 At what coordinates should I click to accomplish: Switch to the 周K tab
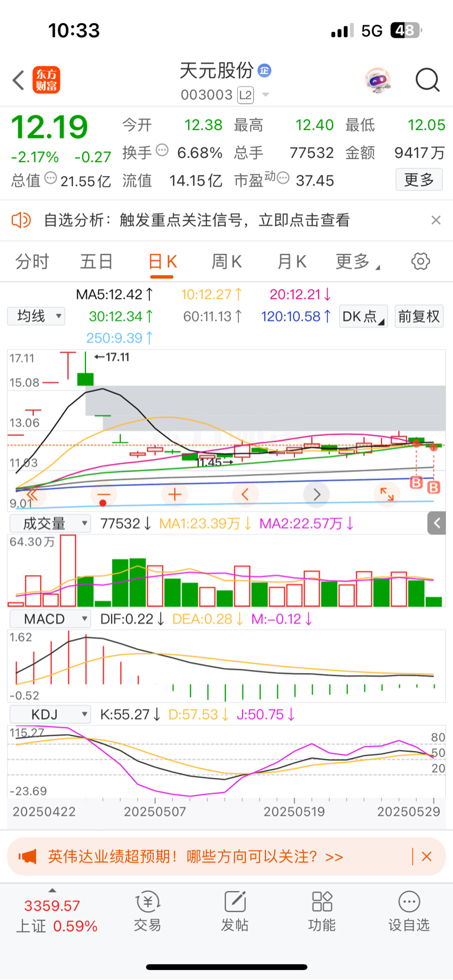pyautogui.click(x=227, y=262)
